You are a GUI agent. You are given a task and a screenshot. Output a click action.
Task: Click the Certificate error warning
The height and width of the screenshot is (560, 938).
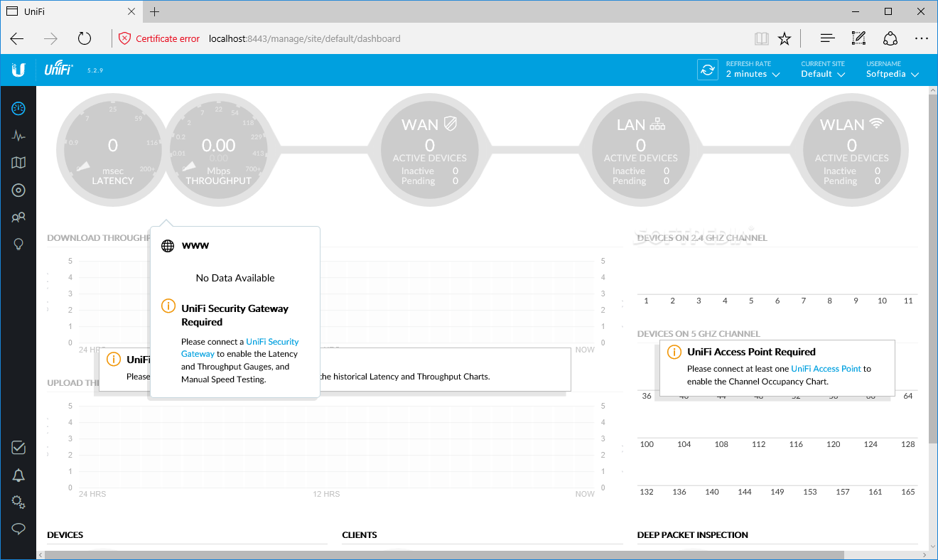159,38
